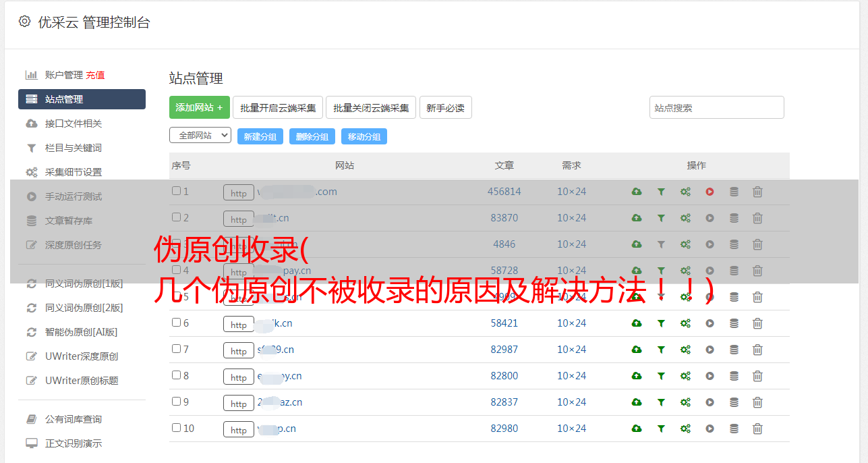Click the trash icon in row 9
The image size is (868, 463).
tap(757, 402)
